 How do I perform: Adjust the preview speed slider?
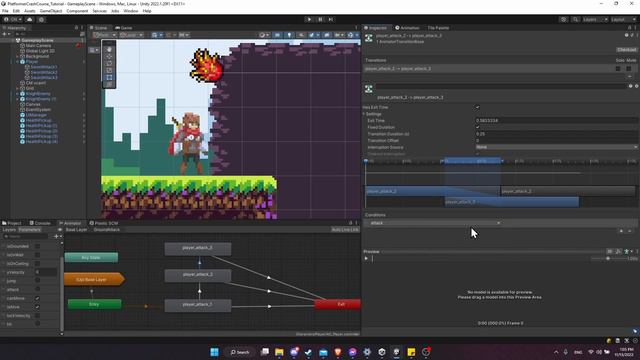tap(608, 258)
